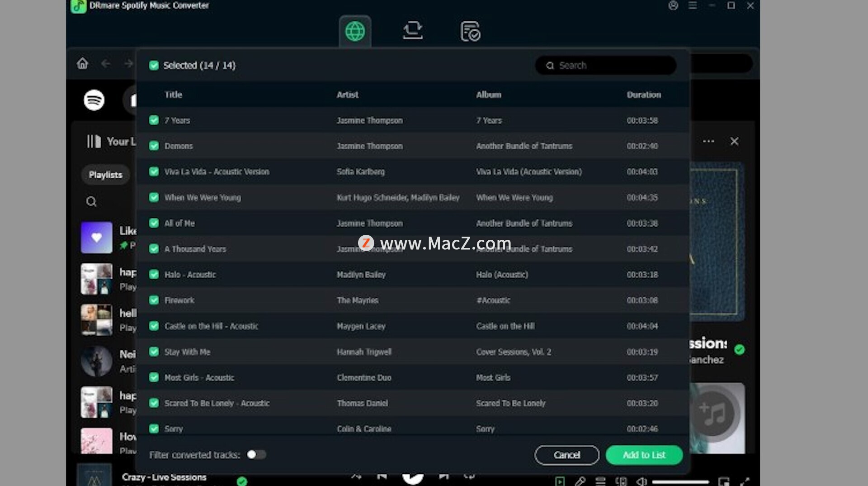868x486 pixels.
Task: Open the globe web browser tab
Action: (x=355, y=31)
